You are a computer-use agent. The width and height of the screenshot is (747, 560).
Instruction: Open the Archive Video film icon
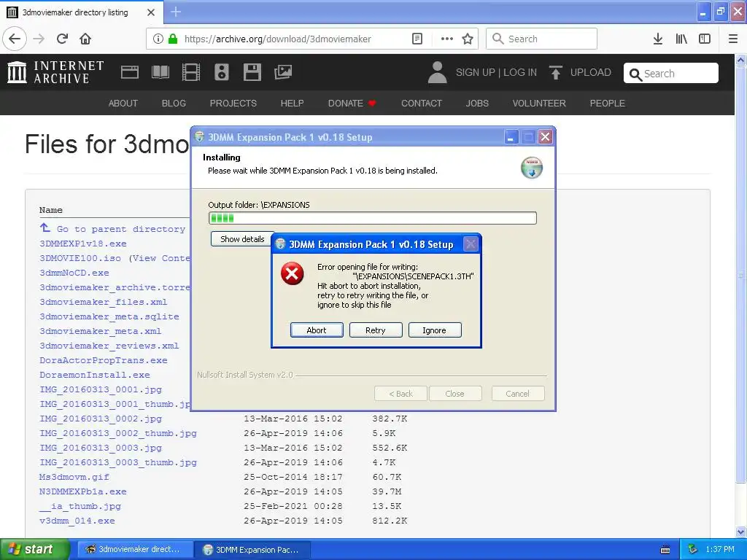(x=191, y=72)
